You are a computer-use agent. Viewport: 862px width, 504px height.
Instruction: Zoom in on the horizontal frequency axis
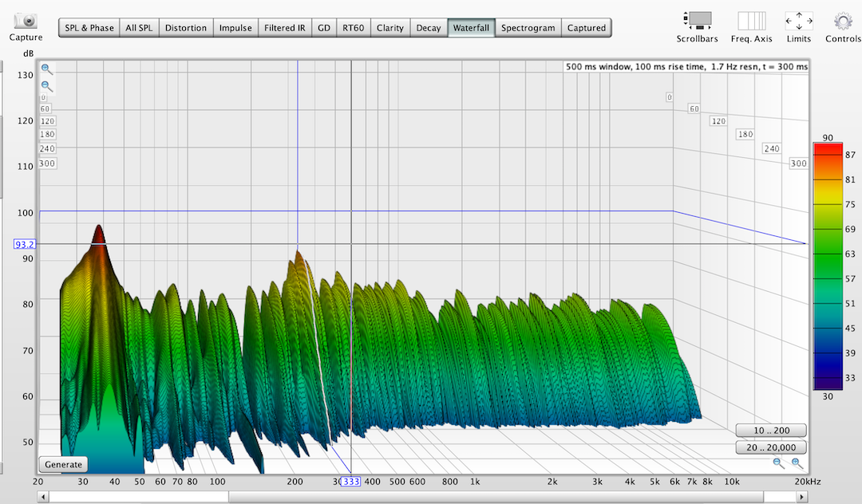[797, 463]
